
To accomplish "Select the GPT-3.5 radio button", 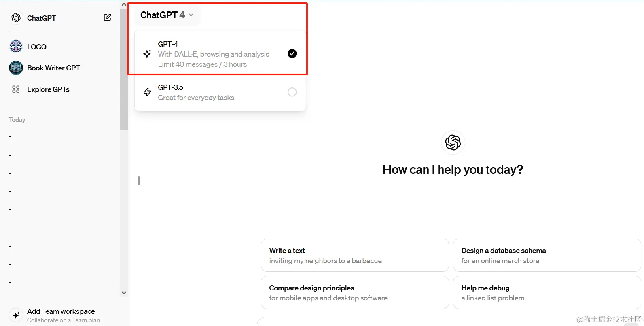I will pyautogui.click(x=292, y=92).
